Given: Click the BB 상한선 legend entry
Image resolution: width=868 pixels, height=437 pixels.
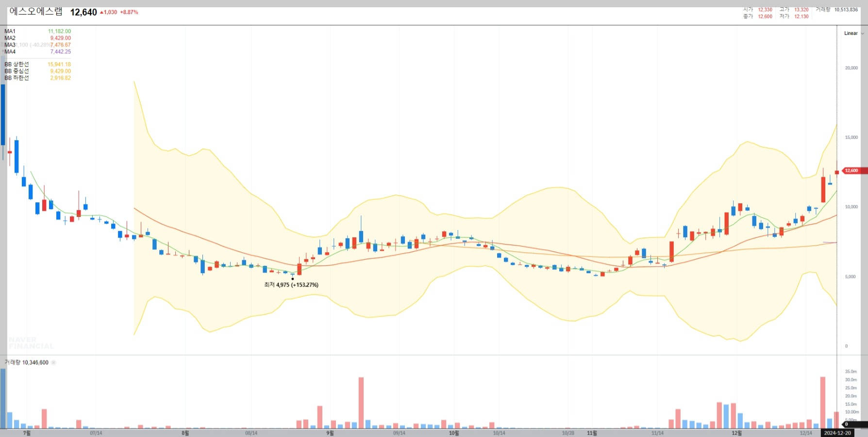Looking at the screenshot, I should tap(37, 64).
